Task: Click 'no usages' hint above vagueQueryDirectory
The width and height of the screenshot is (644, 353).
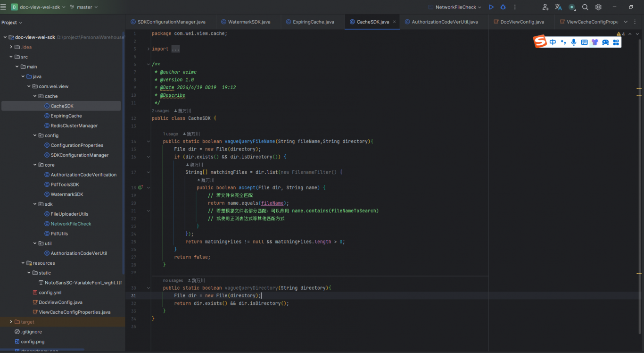Action: click(173, 280)
